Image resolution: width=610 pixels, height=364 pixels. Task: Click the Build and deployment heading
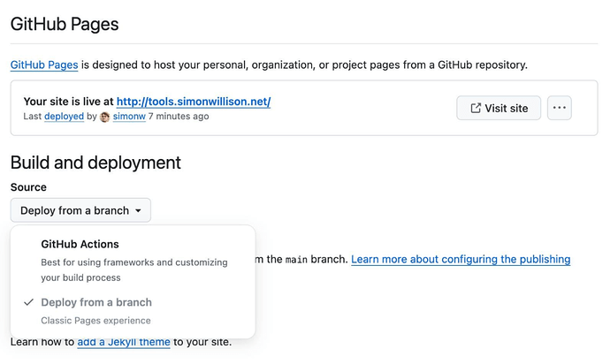point(95,163)
